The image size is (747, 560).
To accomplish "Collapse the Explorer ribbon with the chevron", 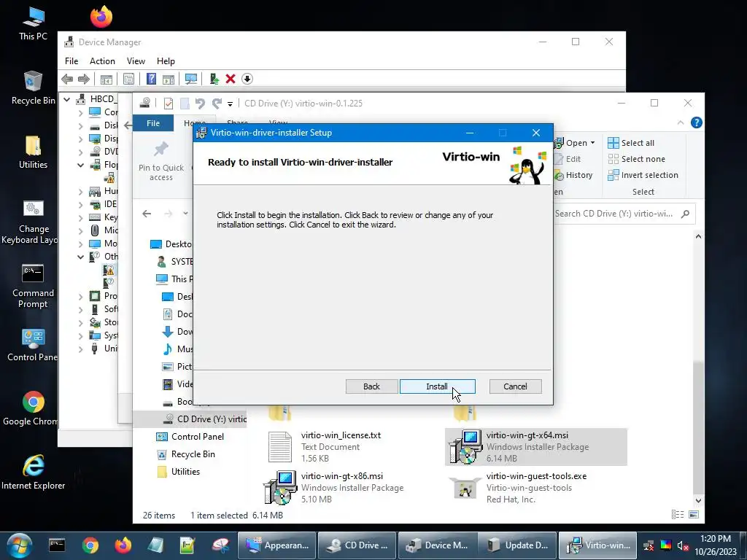I will (x=681, y=122).
